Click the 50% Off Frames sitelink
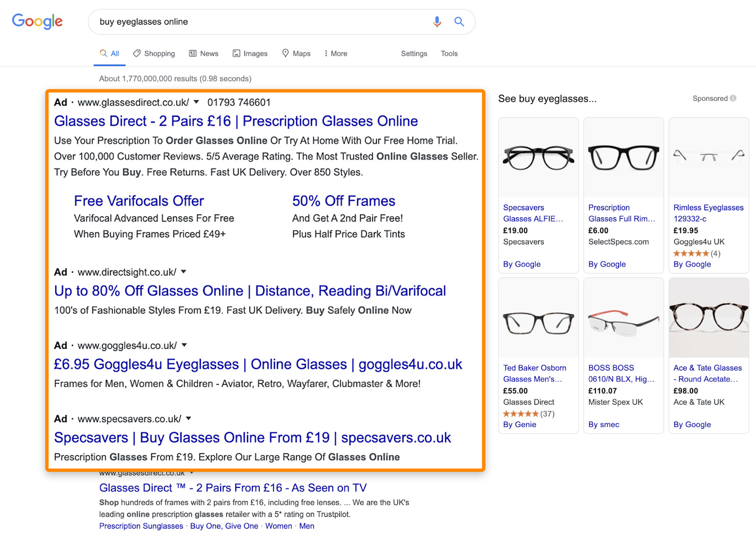The height and width of the screenshot is (536, 756). pyautogui.click(x=344, y=200)
